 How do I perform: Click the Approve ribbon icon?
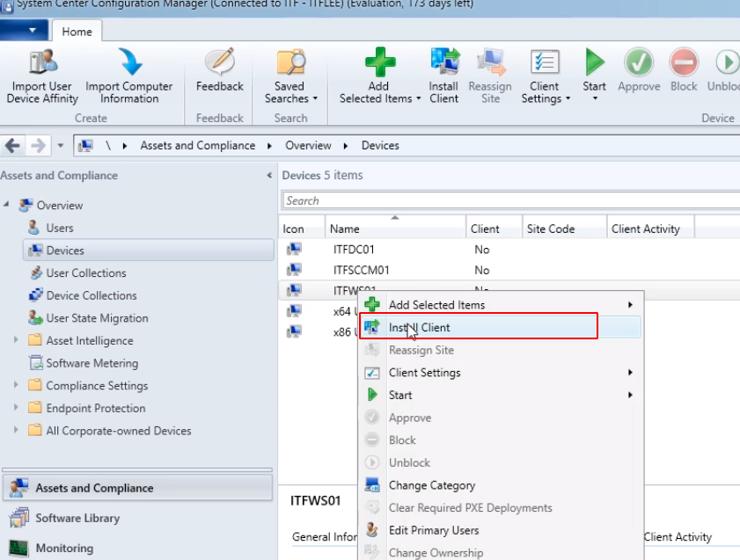[x=639, y=62]
